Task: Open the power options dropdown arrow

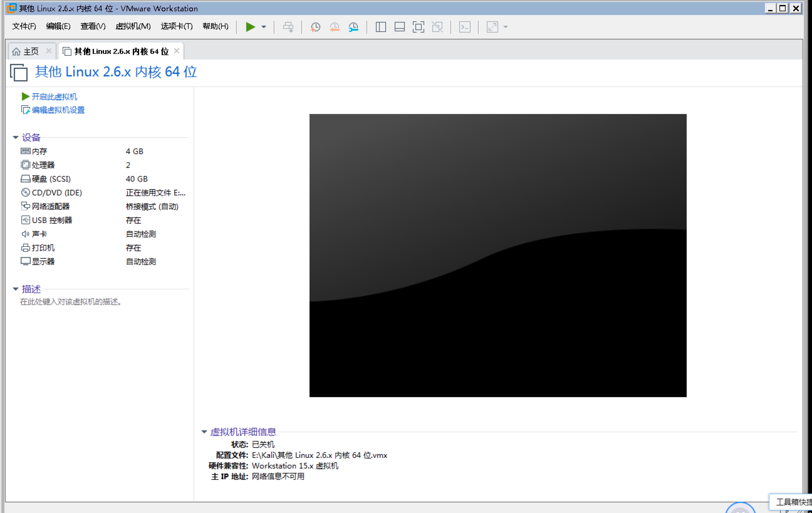Action: tap(264, 27)
